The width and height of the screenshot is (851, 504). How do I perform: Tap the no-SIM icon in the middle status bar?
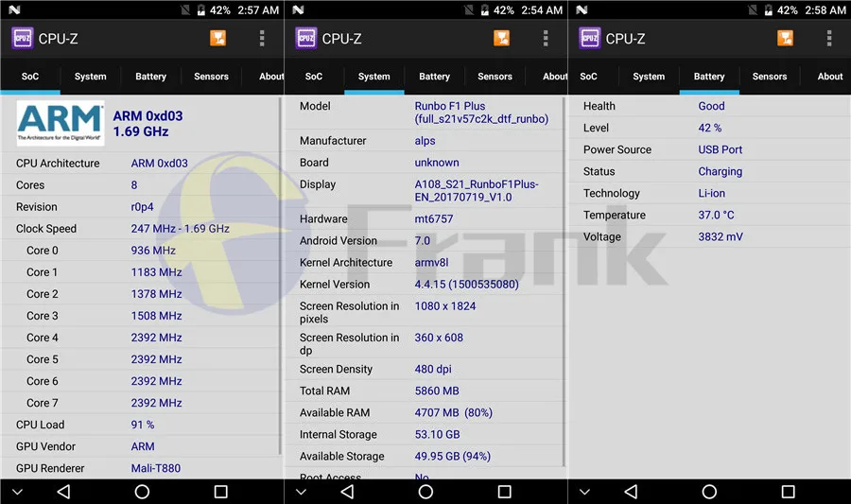469,9
